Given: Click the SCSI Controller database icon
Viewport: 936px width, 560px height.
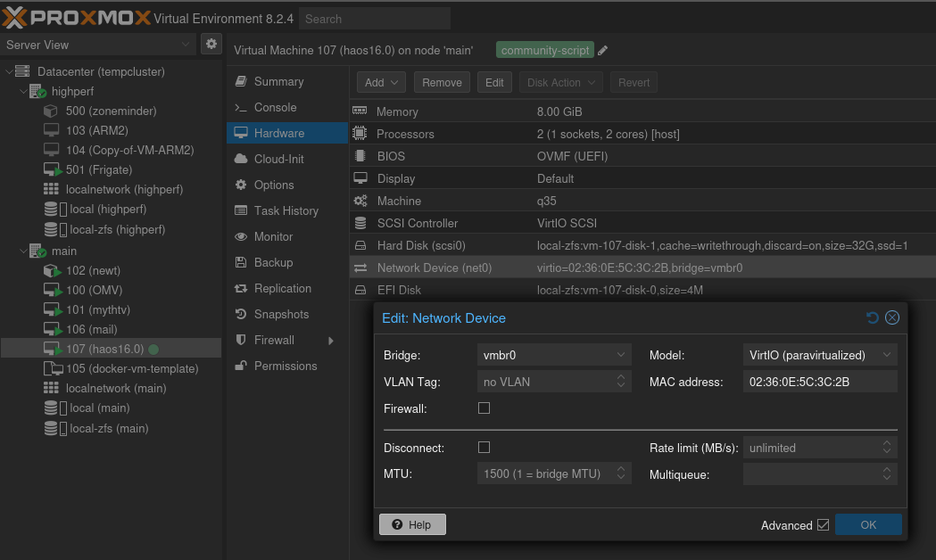Looking at the screenshot, I should click(x=360, y=223).
